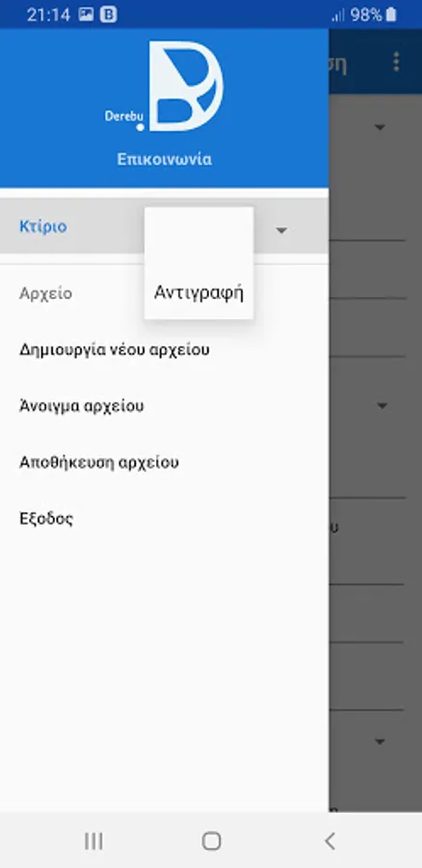Tap the B notification icon in status bar
422x868 pixels.
[109, 14]
